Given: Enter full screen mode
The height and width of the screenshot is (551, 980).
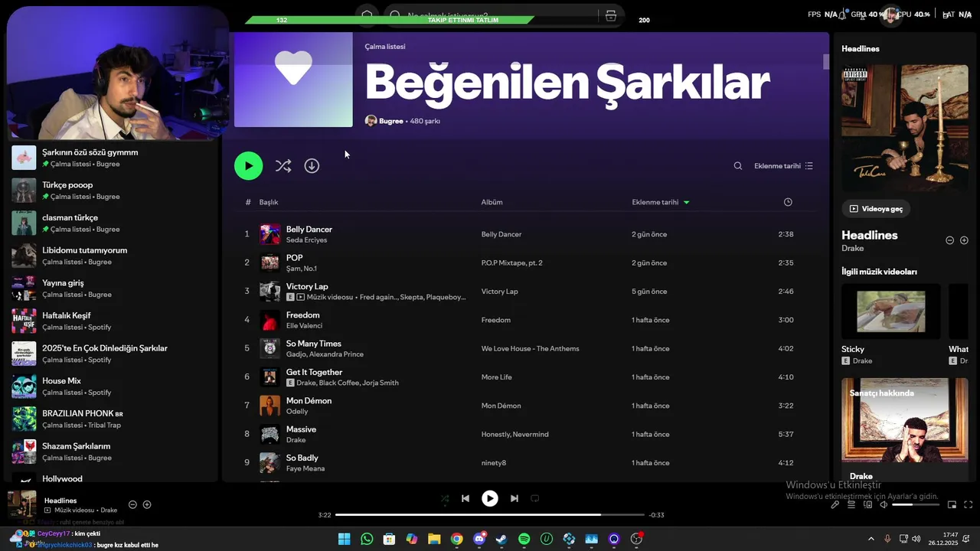Looking at the screenshot, I should click(969, 504).
